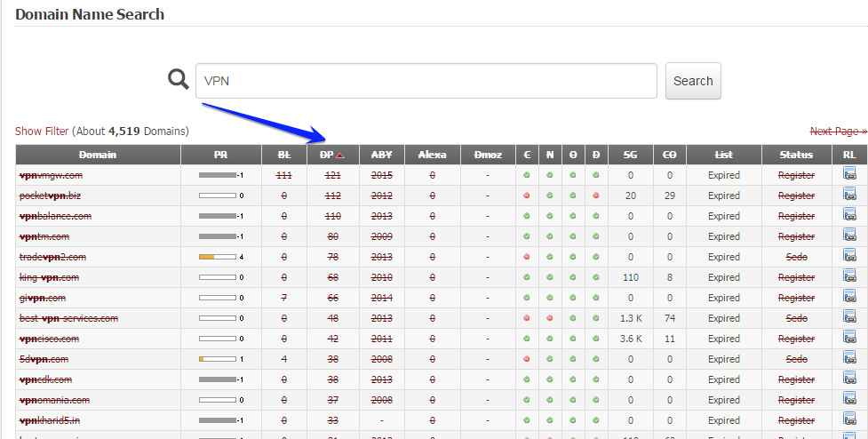Open the pocketvpn.biz domain link
Image resolution: width=868 pixels, height=439 pixels.
point(50,196)
